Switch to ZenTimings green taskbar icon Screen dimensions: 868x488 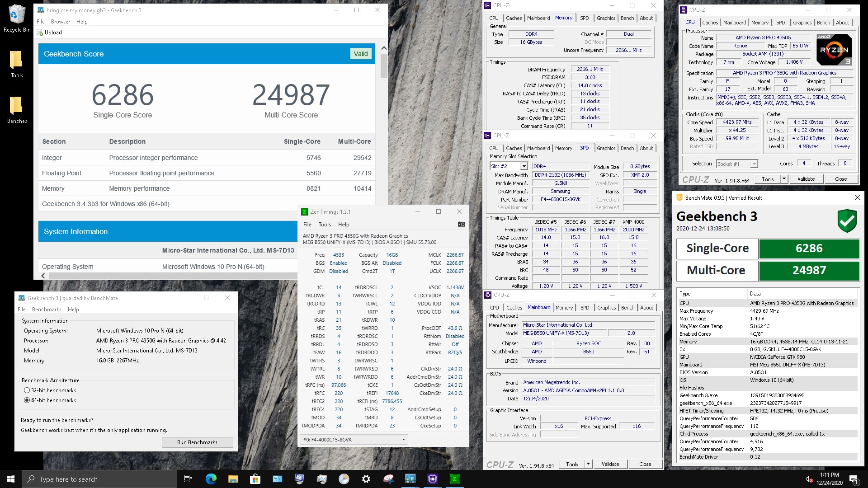(455, 479)
